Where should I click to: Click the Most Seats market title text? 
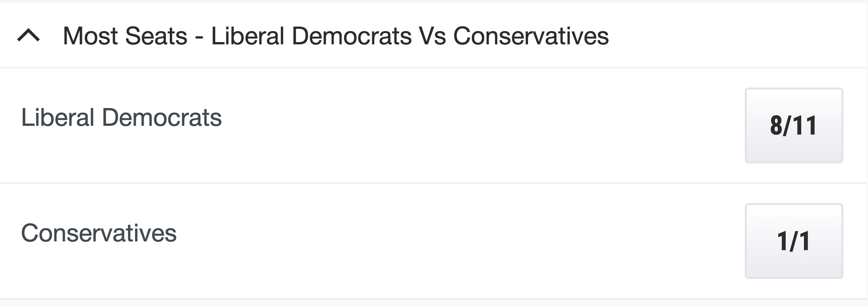[335, 36]
